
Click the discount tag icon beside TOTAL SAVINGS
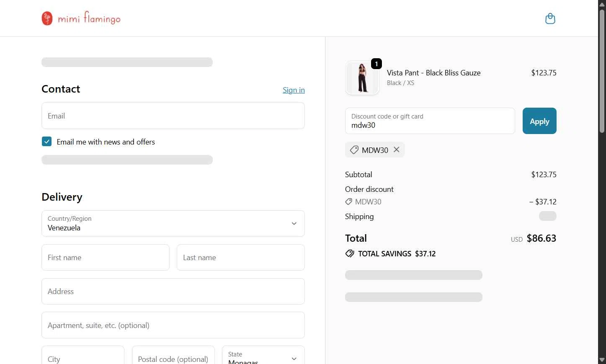(350, 253)
